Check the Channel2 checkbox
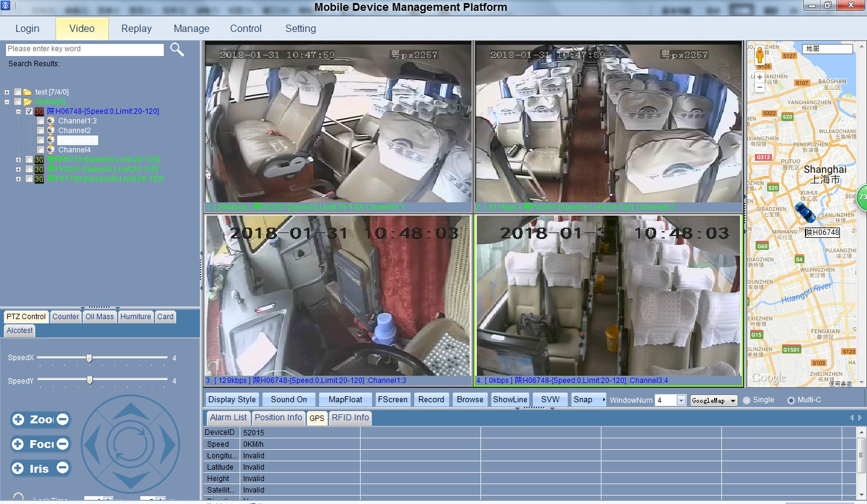 (40, 131)
